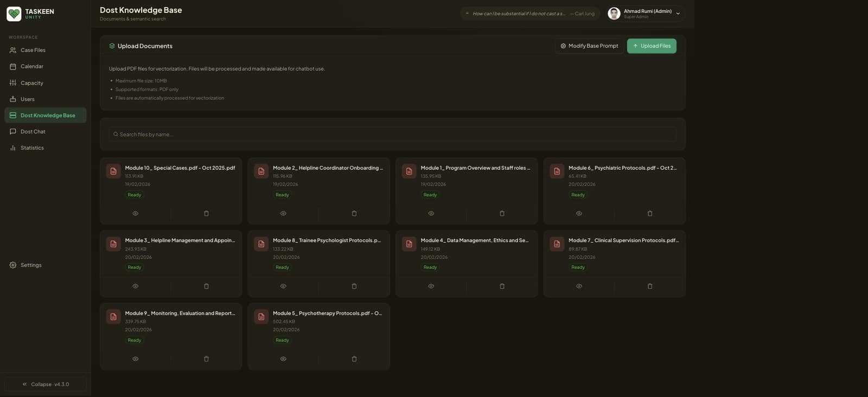
Task: Delete Module 6 Psychiatric Protocols file
Action: [x=650, y=214]
